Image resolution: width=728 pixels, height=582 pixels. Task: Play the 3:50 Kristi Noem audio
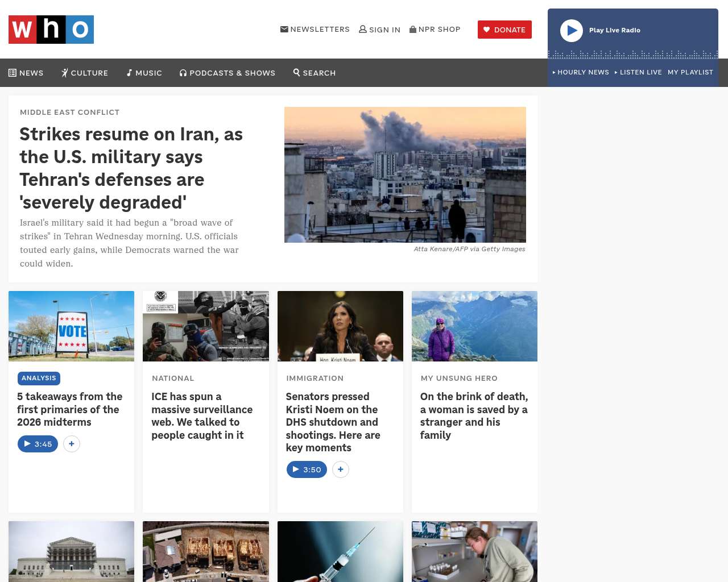[307, 469]
